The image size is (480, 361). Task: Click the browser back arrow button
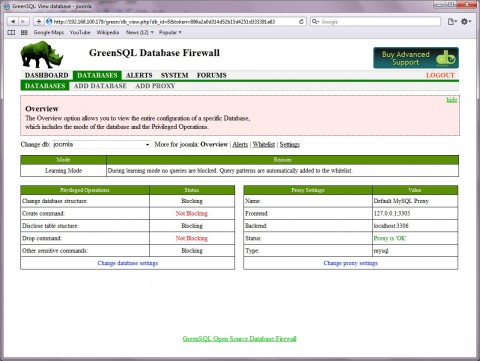click(x=13, y=21)
